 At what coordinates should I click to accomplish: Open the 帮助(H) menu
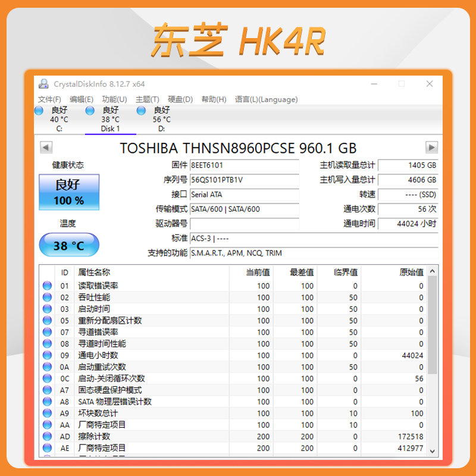pos(214,99)
